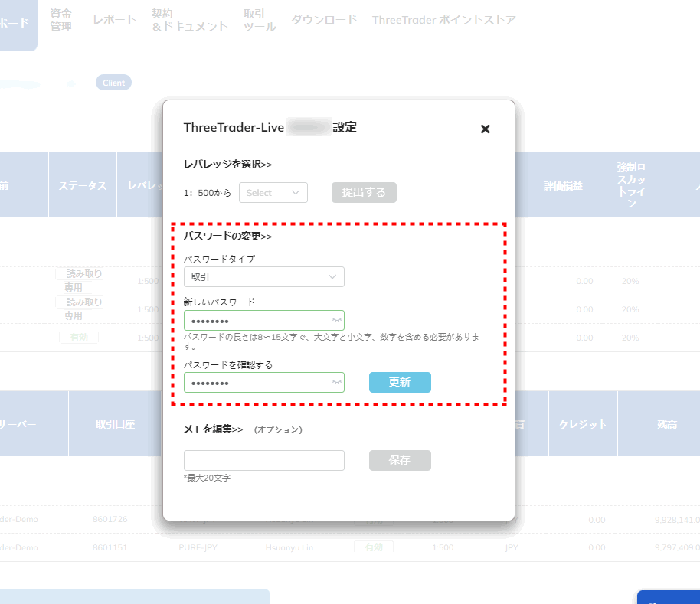The width and height of the screenshot is (700, 604).
Task: Click account number 8601151
Action: (x=110, y=547)
